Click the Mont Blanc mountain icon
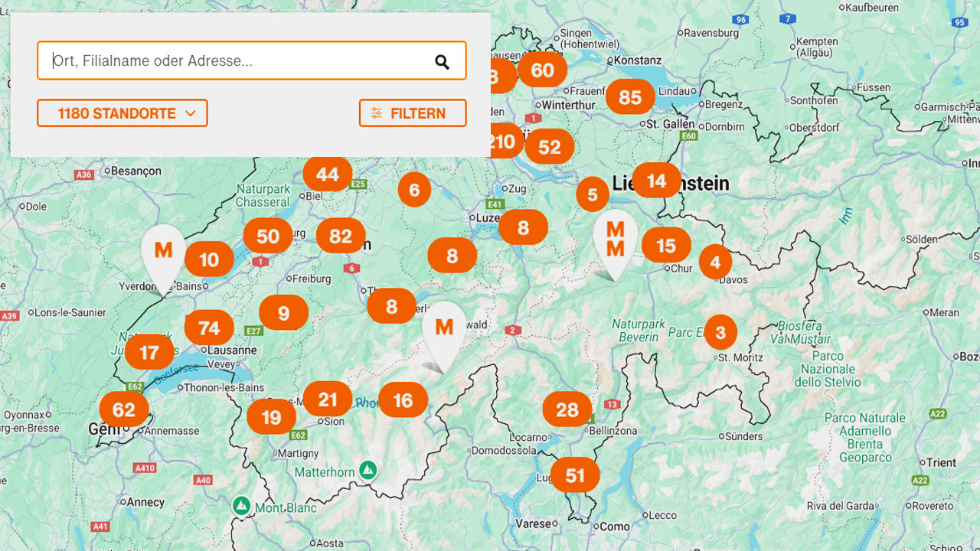The image size is (980, 551). click(x=241, y=506)
